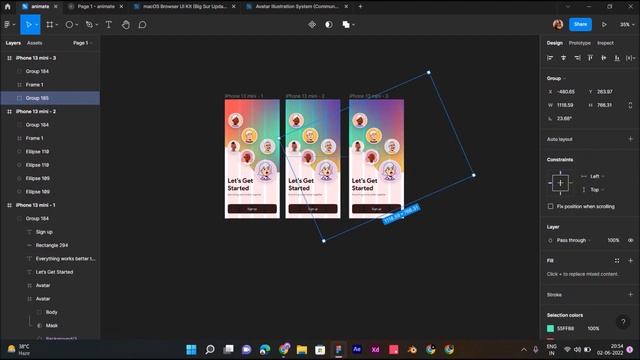This screenshot has width=640, height=360.
Task: Open Adobe XD from taskbar
Action: point(375,349)
